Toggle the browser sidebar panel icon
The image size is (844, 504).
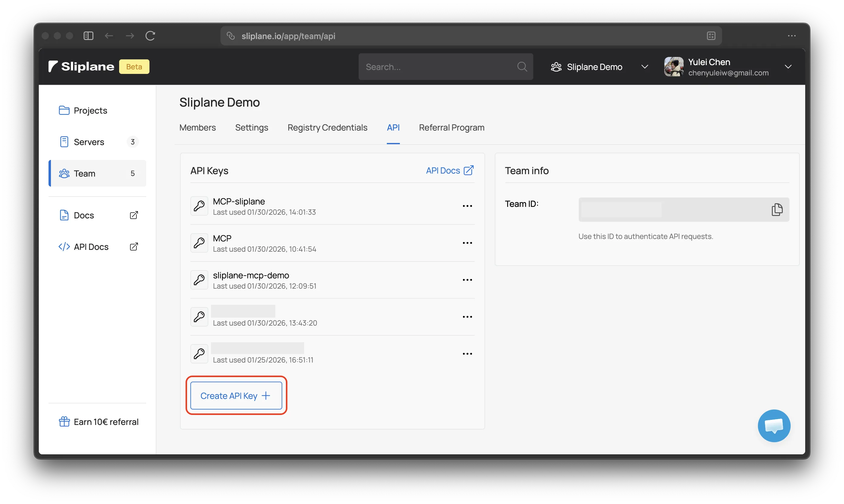(89, 36)
